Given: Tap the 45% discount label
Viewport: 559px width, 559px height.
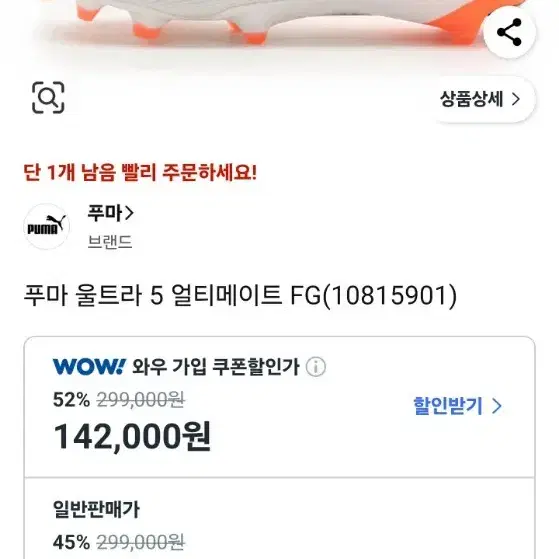Looking at the screenshot, I should (x=71, y=542).
